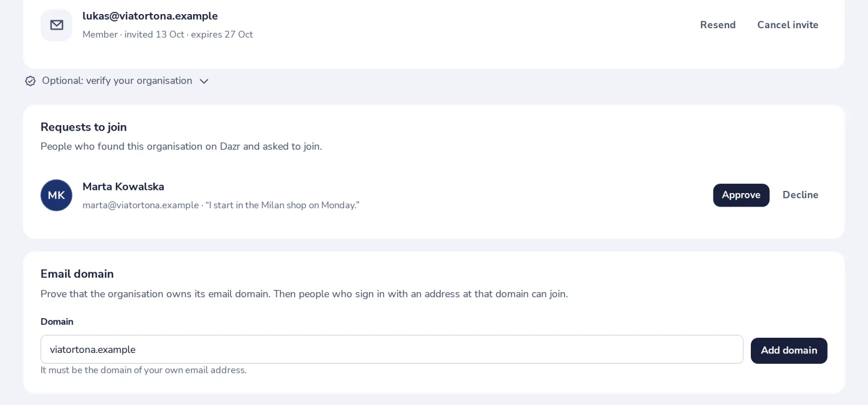Click the lukas@viatortona.example email address

click(150, 16)
